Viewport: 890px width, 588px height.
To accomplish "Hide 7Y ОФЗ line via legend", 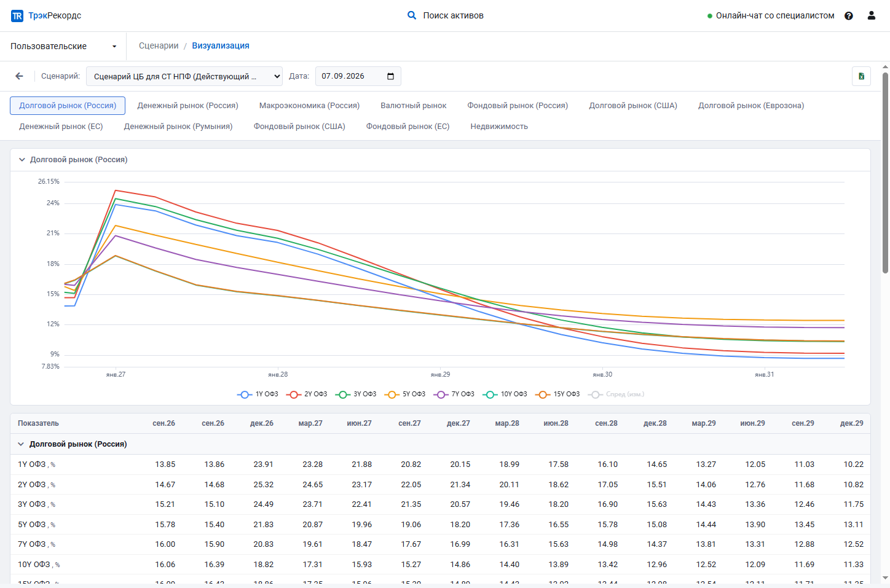I will pyautogui.click(x=454, y=394).
